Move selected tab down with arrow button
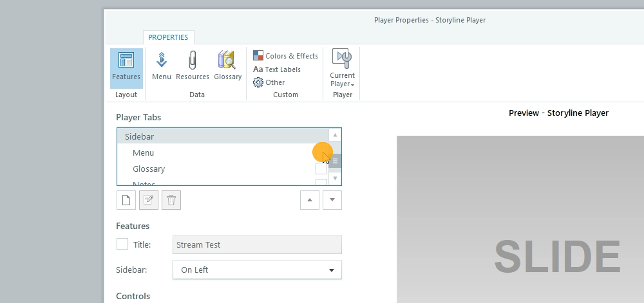This screenshot has height=303, width=644. 332,200
